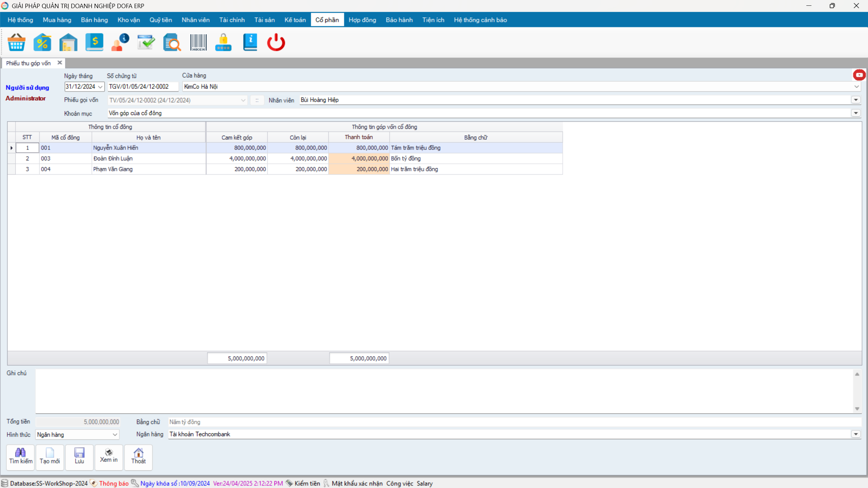Click the Mật khẩu xác nhận icon
The height and width of the screenshot is (488, 868).
[x=326, y=483]
